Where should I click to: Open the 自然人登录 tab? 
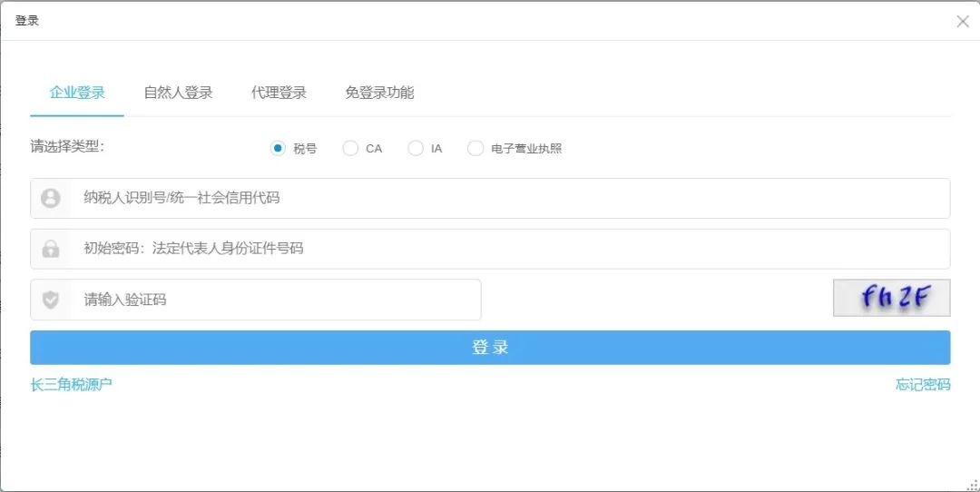[178, 93]
